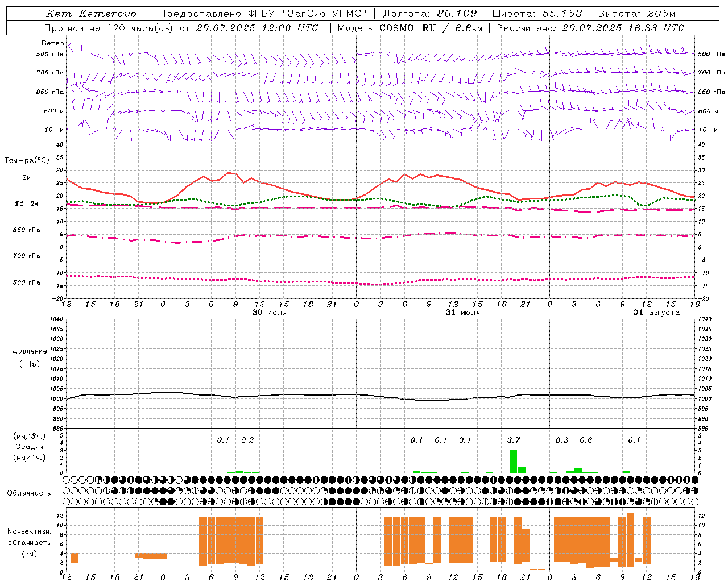This screenshot has width=728, height=582.
Task: Click the 850 гПа temperature legend entry
Action: (27, 230)
